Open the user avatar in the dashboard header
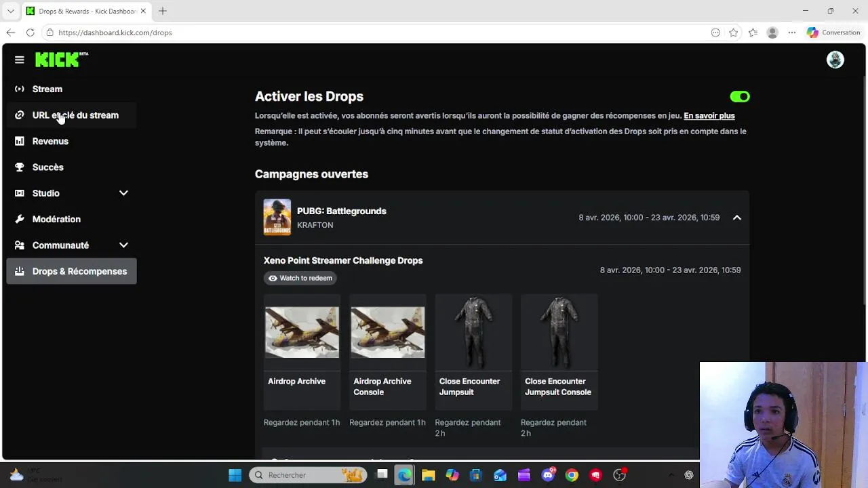The height and width of the screenshot is (488, 868). tap(835, 60)
